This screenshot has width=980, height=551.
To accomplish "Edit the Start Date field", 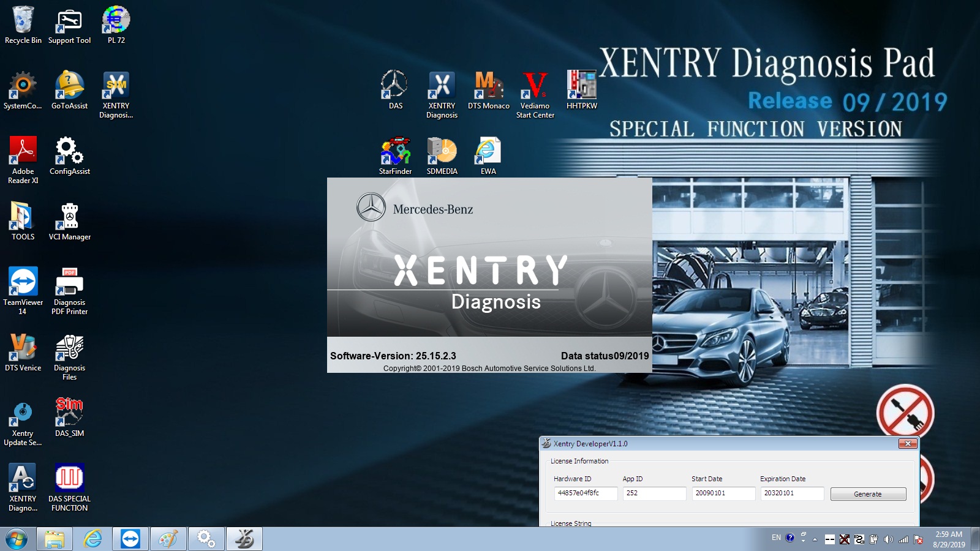I will coord(723,493).
